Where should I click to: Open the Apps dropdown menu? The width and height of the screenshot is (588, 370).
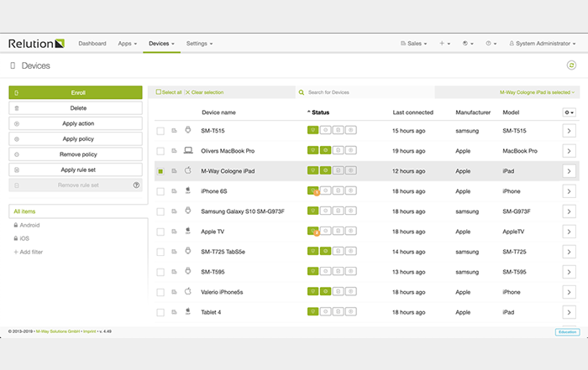[x=127, y=44]
